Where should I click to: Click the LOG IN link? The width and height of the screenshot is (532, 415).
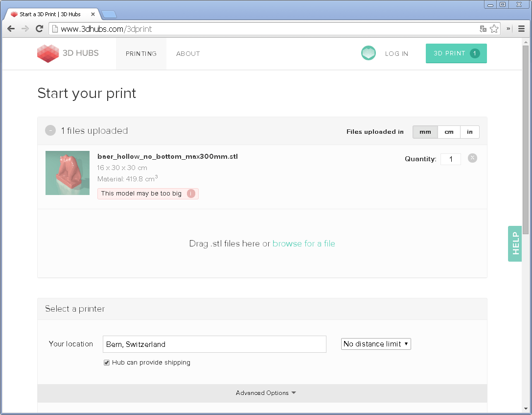(x=396, y=54)
